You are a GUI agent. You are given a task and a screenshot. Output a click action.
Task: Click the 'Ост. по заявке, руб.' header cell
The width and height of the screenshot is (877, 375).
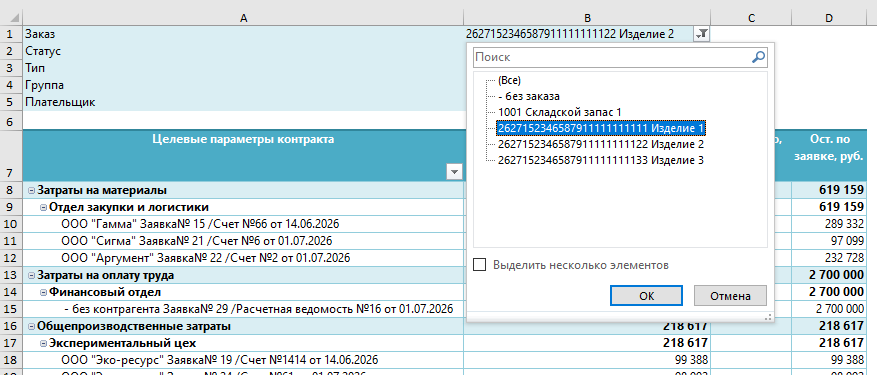click(829, 156)
